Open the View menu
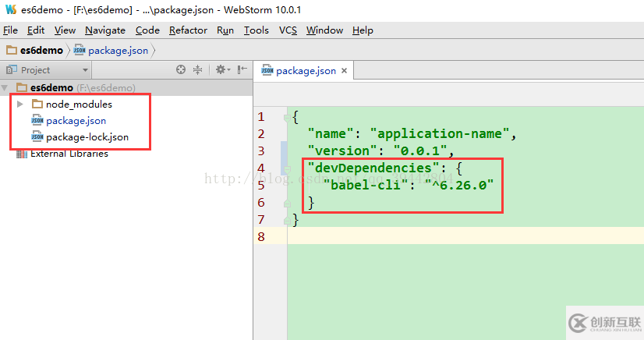The image size is (644, 340). [65, 30]
